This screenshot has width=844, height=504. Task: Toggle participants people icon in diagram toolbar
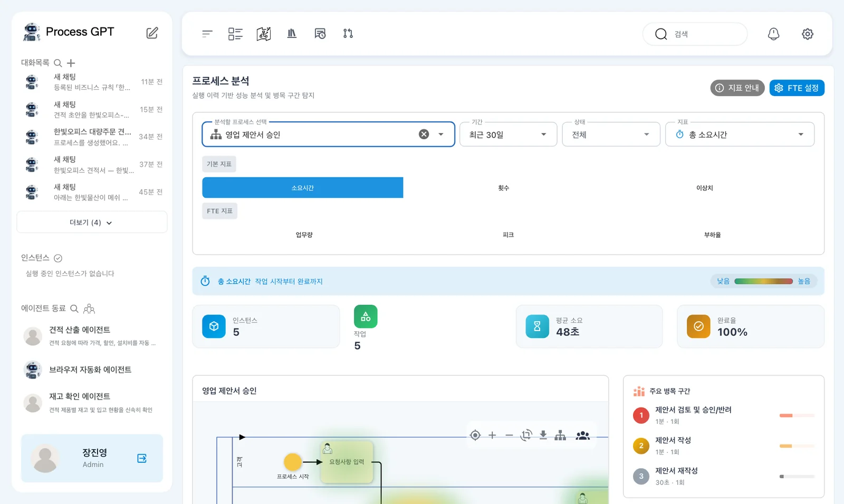pyautogui.click(x=583, y=435)
